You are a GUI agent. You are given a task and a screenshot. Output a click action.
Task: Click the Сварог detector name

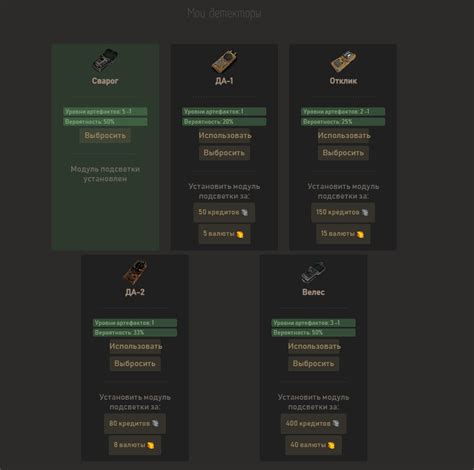pyautogui.click(x=105, y=81)
